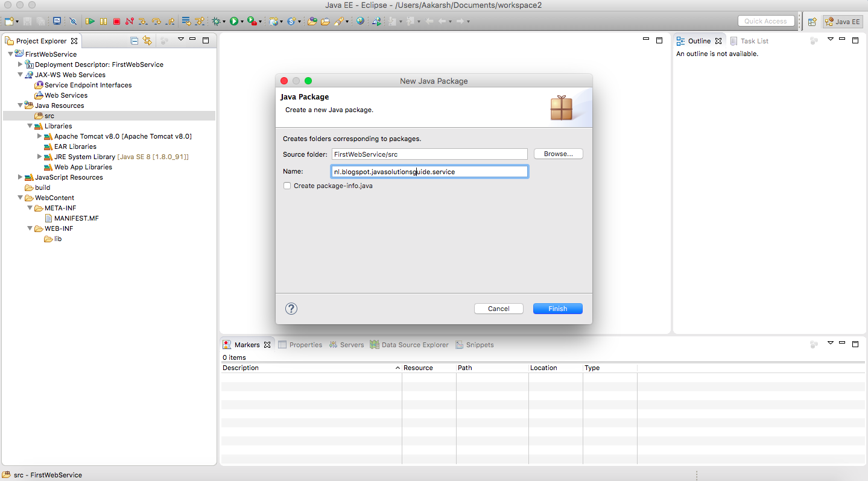This screenshot has height=481, width=868.
Task: Expand the JavaScript Resources node
Action: (x=21, y=177)
